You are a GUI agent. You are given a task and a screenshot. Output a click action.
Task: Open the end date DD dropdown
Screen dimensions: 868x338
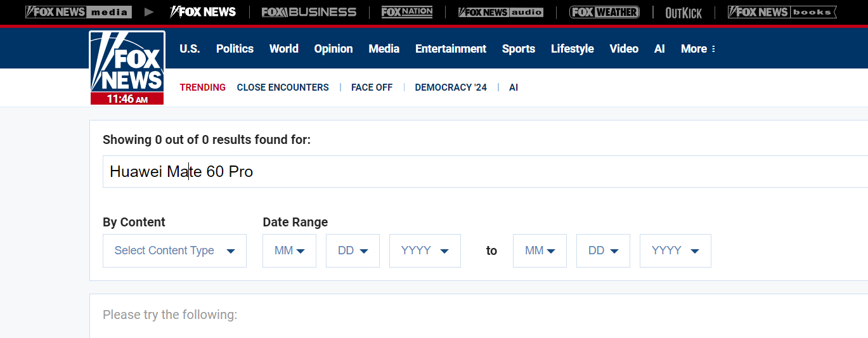pyautogui.click(x=603, y=250)
